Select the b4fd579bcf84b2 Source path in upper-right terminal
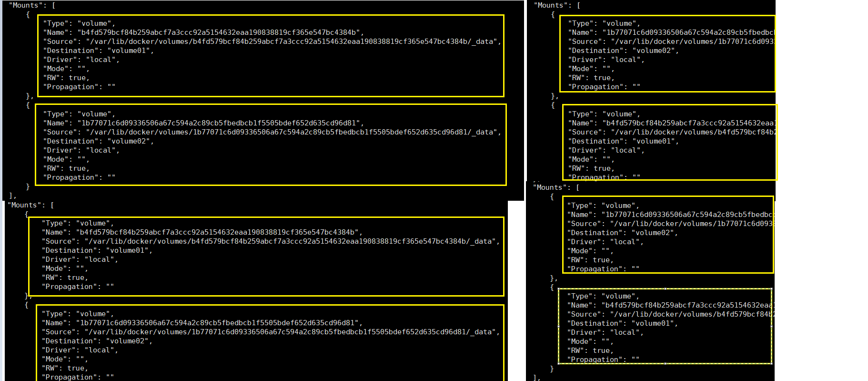This screenshot has width=868, height=381. (x=671, y=132)
